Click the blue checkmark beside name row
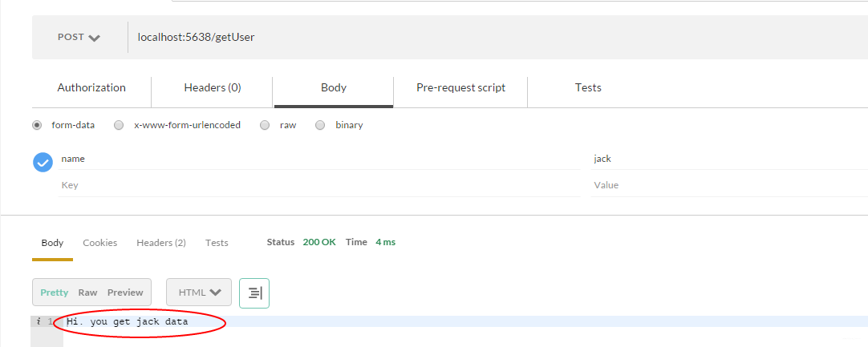Screen dimensions: 868x347 tap(43, 162)
